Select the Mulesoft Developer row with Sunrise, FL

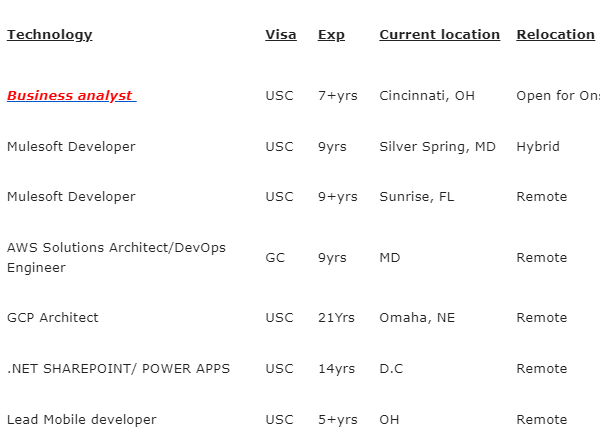point(71,196)
